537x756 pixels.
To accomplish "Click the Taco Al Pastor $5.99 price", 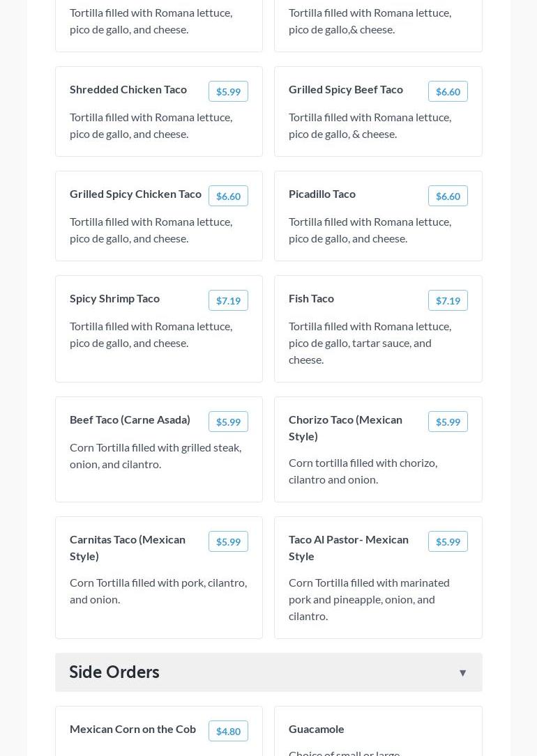I will (448, 541).
